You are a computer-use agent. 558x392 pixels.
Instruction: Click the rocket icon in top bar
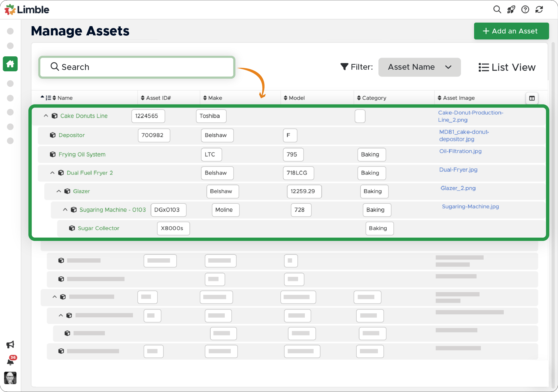tap(511, 10)
